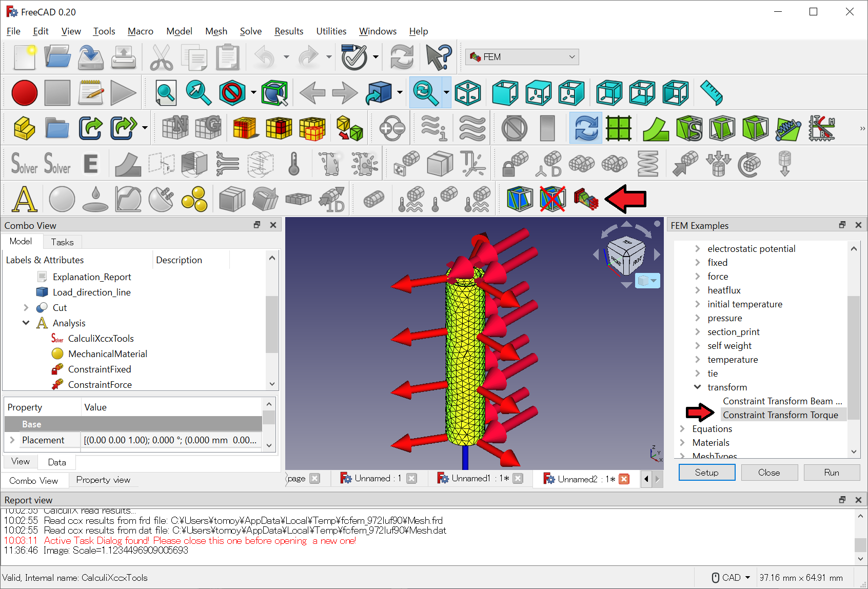Click the Setup button
Viewport: 868px width, 589px height.
[706, 472]
